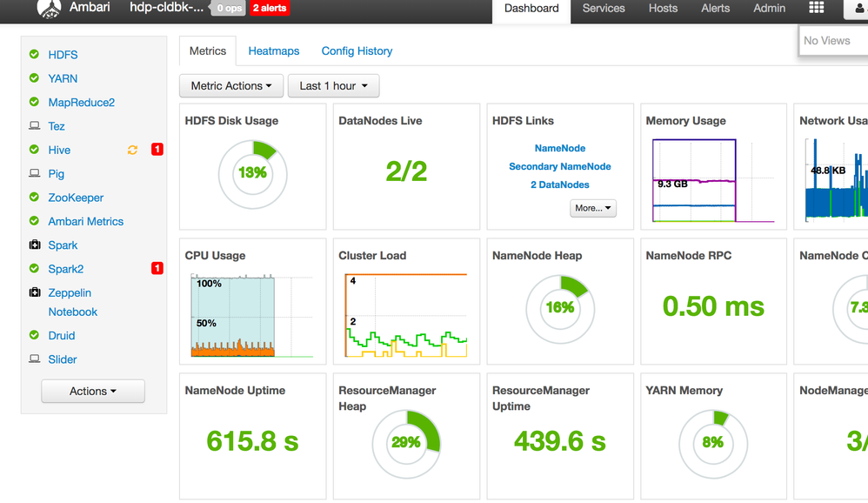
Task: Open the Tez service link
Action: (57, 126)
